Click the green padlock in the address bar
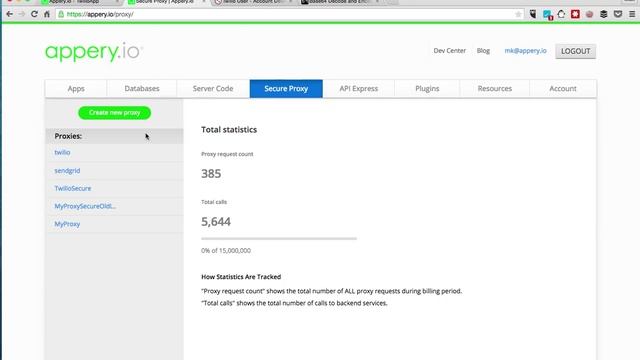The width and height of the screenshot is (640, 360). tap(61, 14)
